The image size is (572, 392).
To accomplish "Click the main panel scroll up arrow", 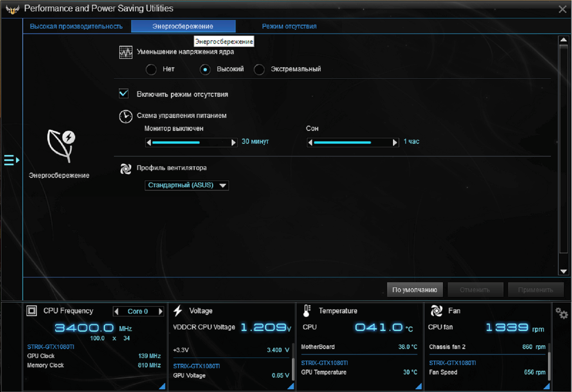I will (563, 40).
